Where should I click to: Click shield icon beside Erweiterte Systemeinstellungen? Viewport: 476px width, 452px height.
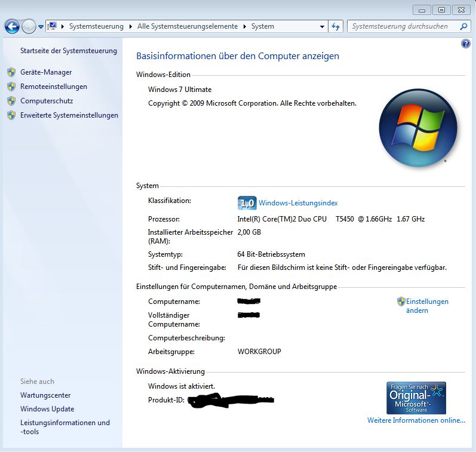[11, 115]
